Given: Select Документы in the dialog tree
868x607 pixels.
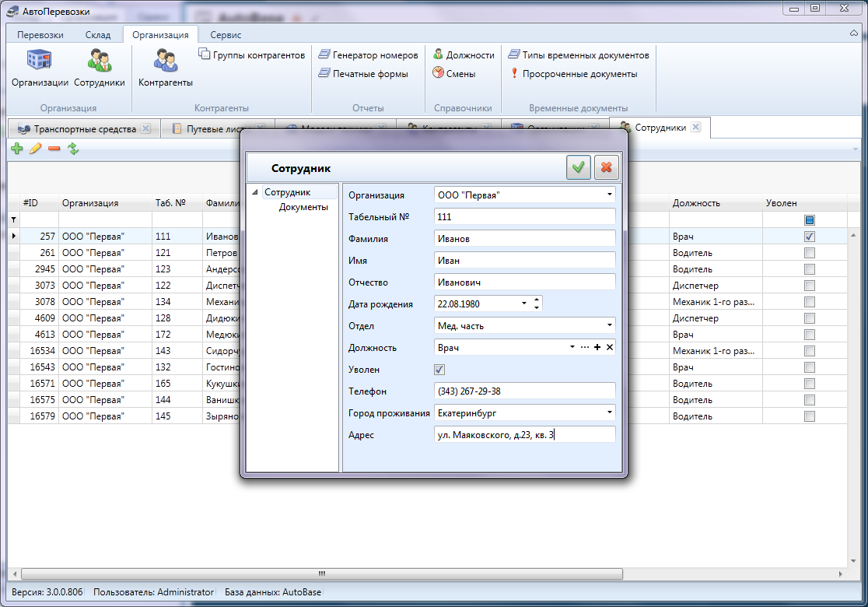Looking at the screenshot, I should click(303, 207).
